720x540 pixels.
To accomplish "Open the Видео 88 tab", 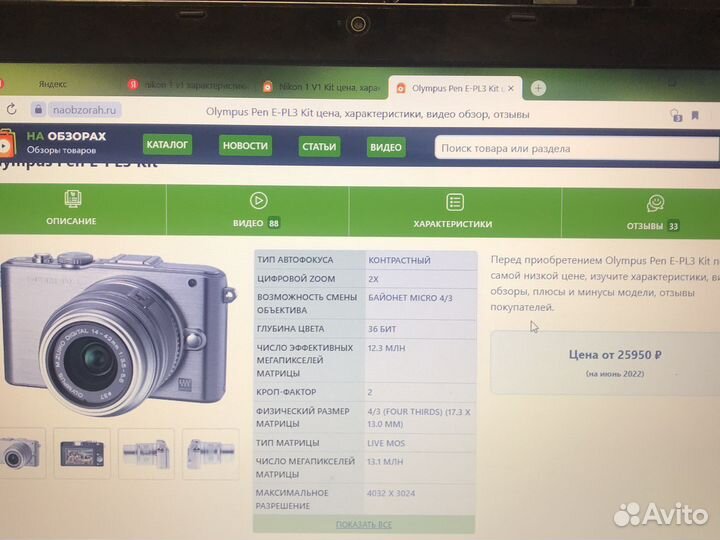I will pos(258,211).
